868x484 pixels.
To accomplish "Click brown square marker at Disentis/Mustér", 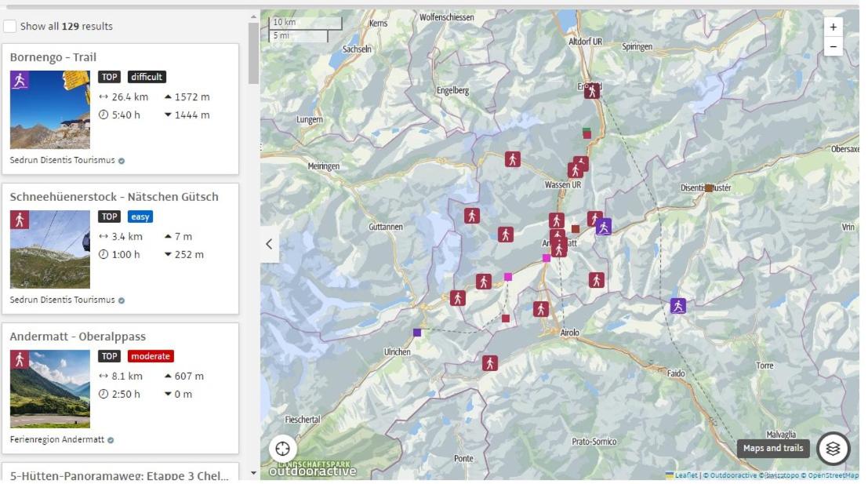I will tap(709, 188).
